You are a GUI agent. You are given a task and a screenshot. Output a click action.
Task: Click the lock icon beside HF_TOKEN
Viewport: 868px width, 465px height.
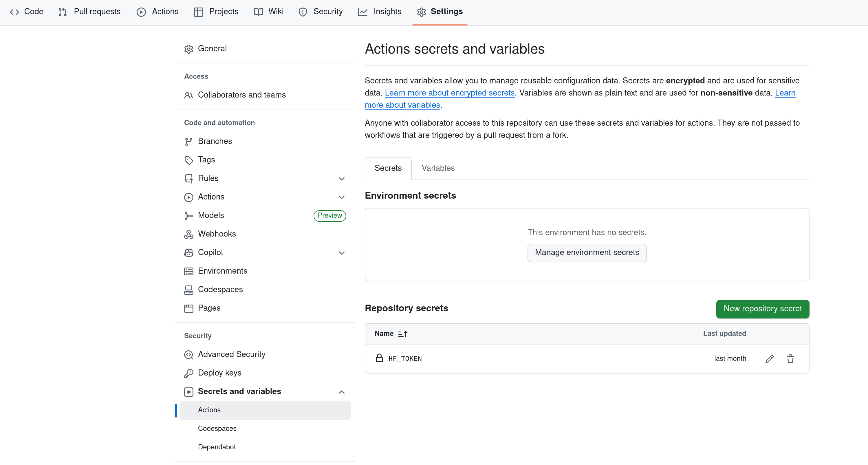click(379, 358)
